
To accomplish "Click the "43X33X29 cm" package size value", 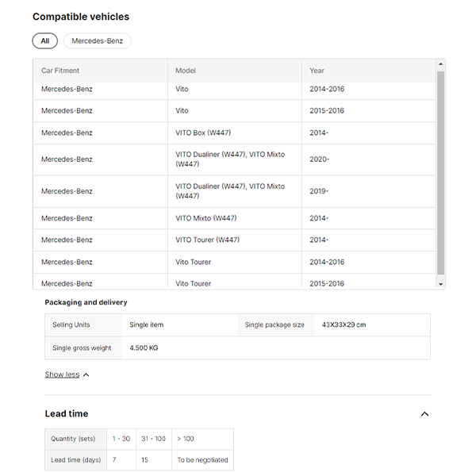I will pos(344,324).
